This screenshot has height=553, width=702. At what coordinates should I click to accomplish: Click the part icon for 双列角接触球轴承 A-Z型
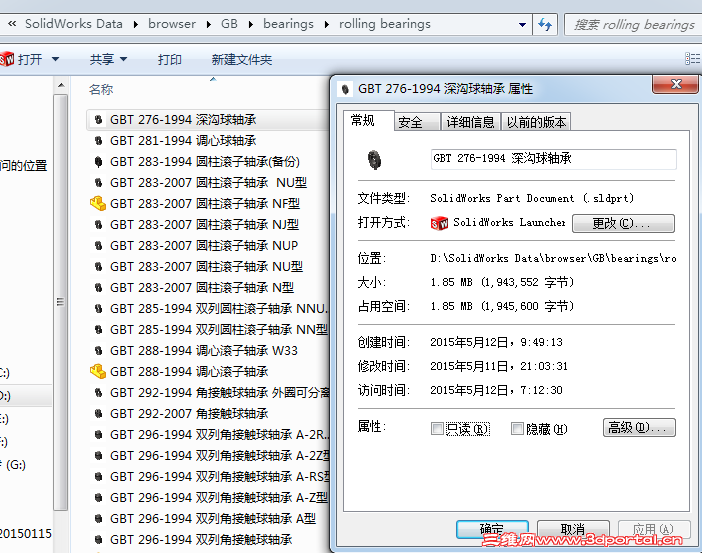click(98, 497)
